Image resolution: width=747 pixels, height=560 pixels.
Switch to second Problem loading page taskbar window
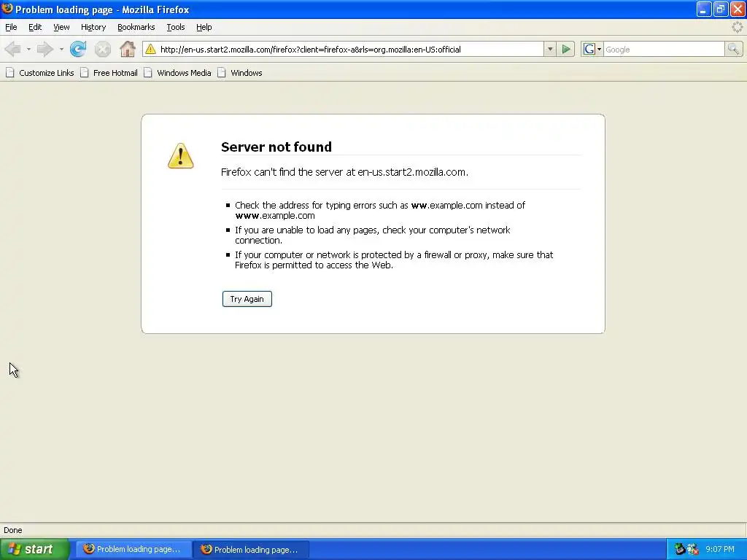(x=251, y=549)
